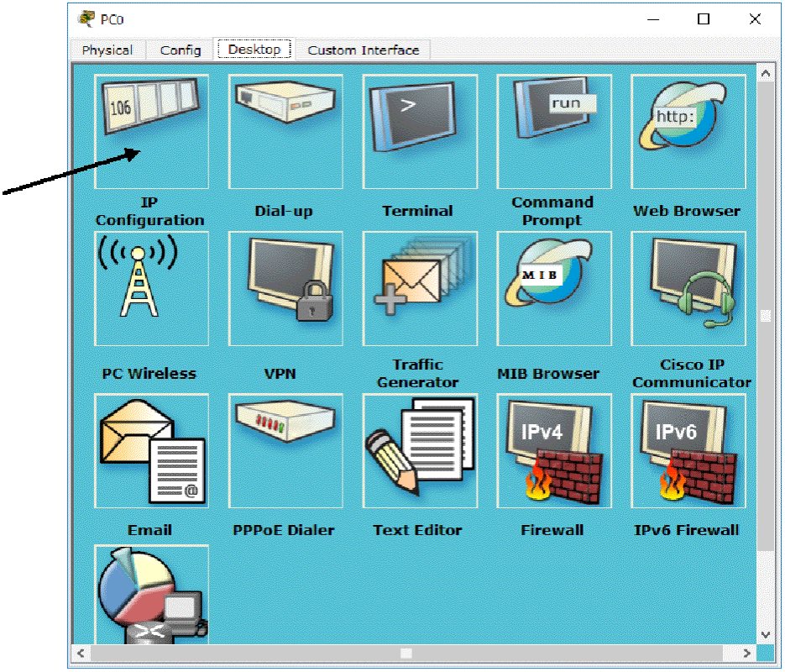Screen dimensions: 785x672
Task: Start the Traffic Generator
Action: coord(420,289)
